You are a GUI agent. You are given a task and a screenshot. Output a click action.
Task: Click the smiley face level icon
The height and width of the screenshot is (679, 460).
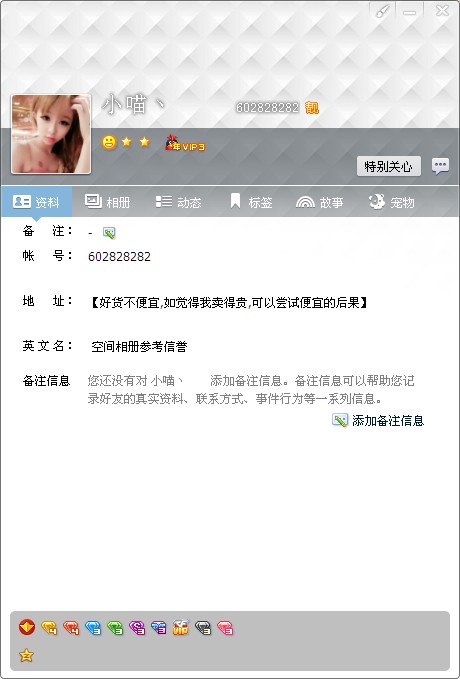109,142
